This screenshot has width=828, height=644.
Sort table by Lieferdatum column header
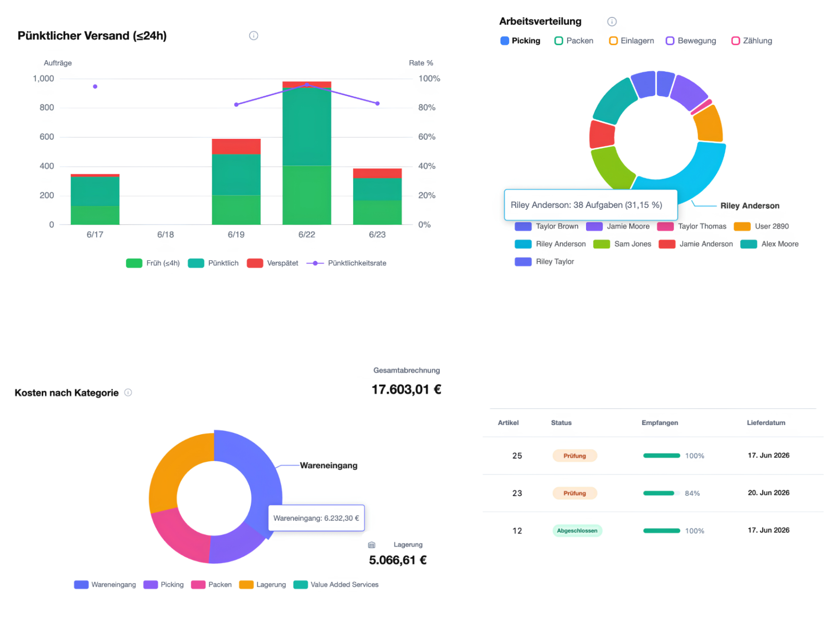click(766, 423)
